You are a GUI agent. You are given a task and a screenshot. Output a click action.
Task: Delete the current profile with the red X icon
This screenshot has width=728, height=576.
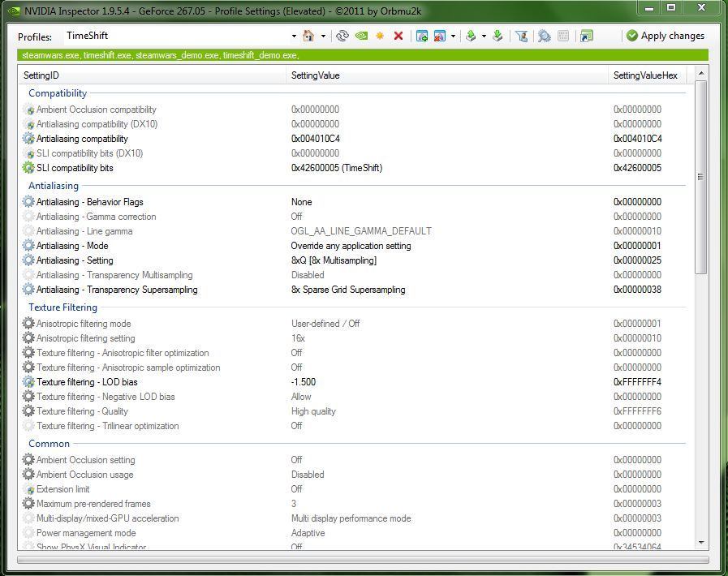pyautogui.click(x=398, y=36)
